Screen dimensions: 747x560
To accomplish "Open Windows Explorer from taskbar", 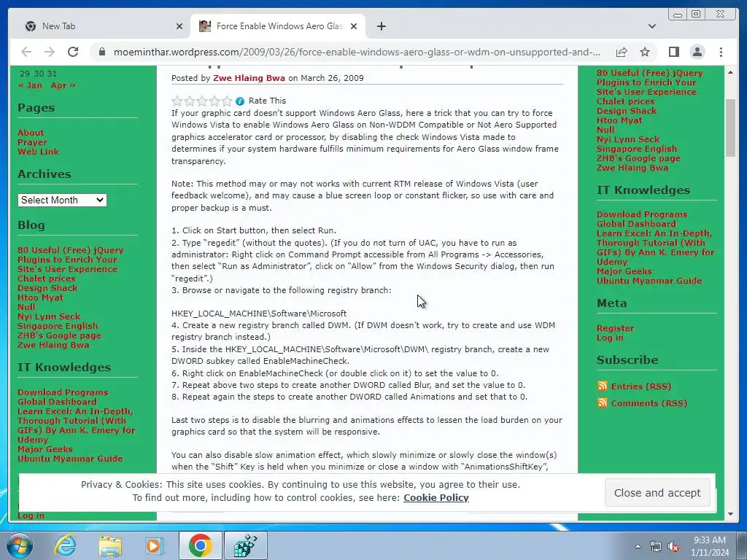I will (x=110, y=545).
